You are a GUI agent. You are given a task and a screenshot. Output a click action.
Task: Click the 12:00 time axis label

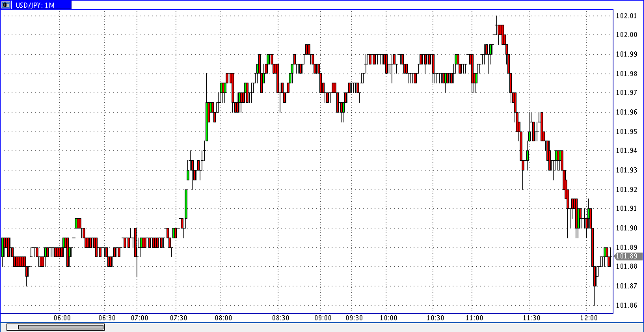[x=589, y=318]
